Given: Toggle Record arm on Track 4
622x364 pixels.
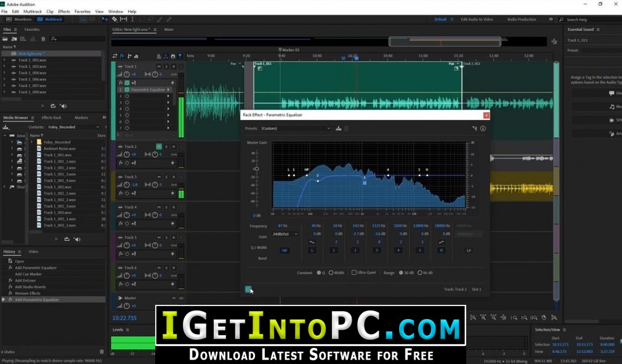Looking at the screenshot, I should [173, 207].
